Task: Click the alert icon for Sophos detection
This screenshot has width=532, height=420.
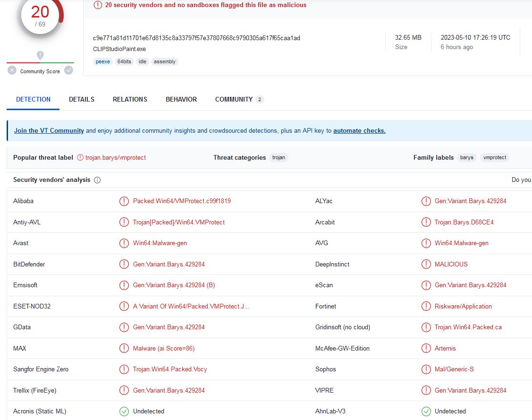Action: 426,369
